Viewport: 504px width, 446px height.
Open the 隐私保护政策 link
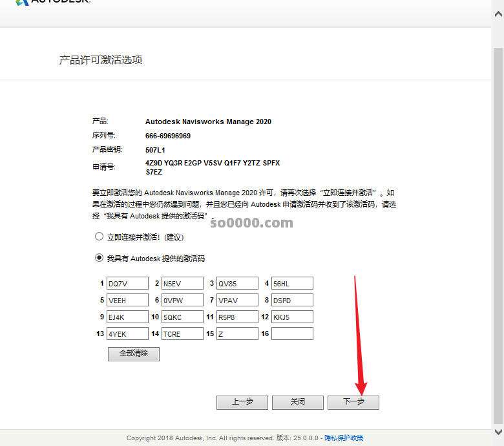(344, 438)
